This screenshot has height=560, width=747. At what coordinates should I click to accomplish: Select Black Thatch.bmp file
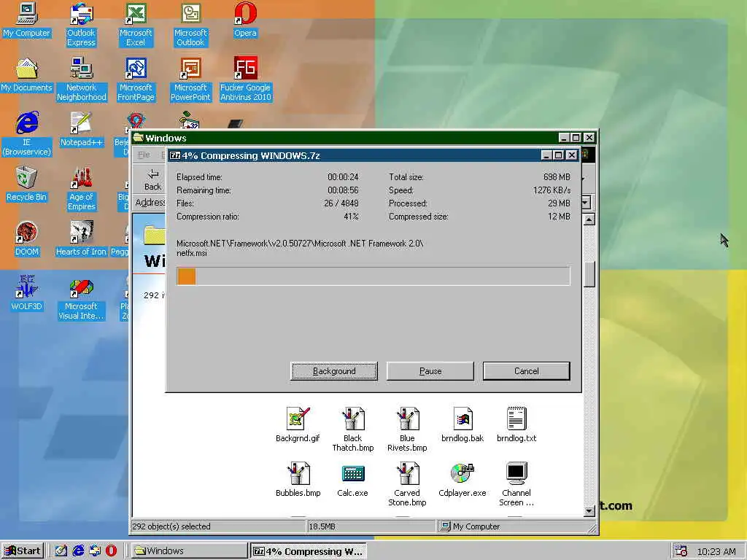coord(352,429)
